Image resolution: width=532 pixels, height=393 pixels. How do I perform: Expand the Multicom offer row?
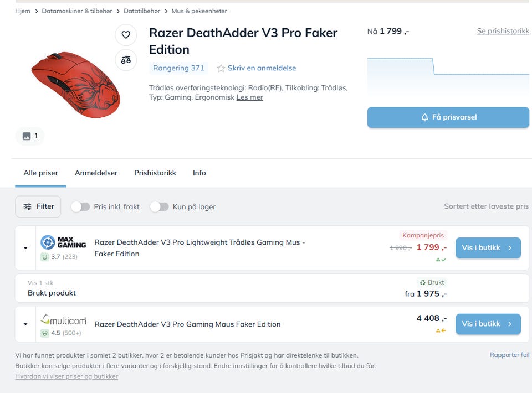click(x=25, y=324)
